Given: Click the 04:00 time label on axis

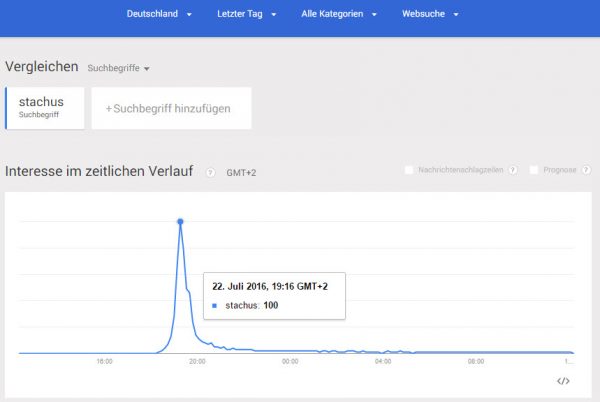Looking at the screenshot, I should pyautogui.click(x=383, y=361).
